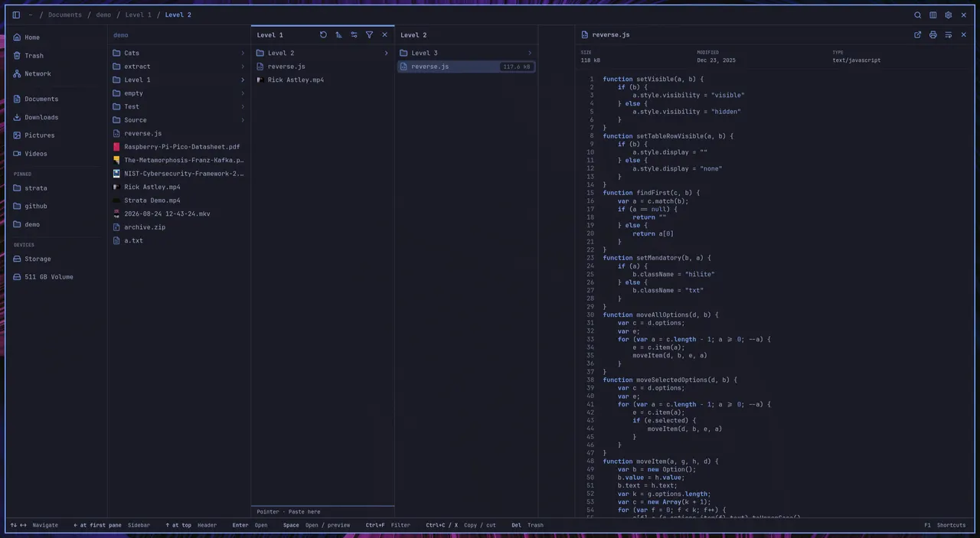Toggle word wrap icon in preview header
980x538 pixels.
pos(949,34)
